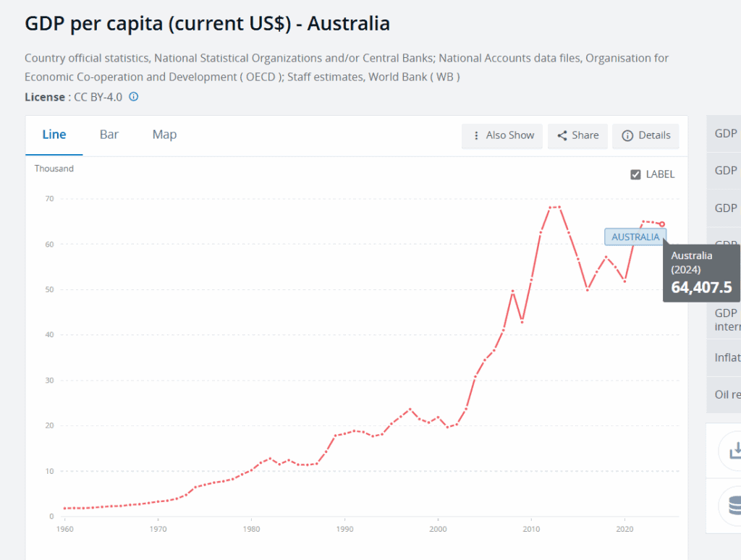Click the 2024 data point at line's end

[663, 223]
